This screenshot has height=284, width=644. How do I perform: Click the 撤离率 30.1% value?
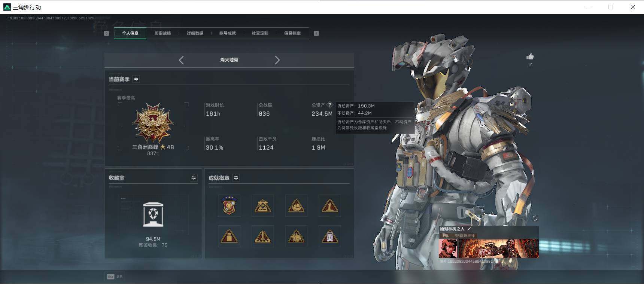[x=215, y=148]
